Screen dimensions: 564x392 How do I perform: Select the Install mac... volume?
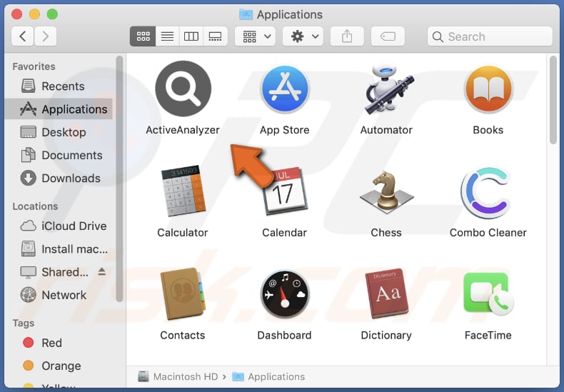point(59,249)
